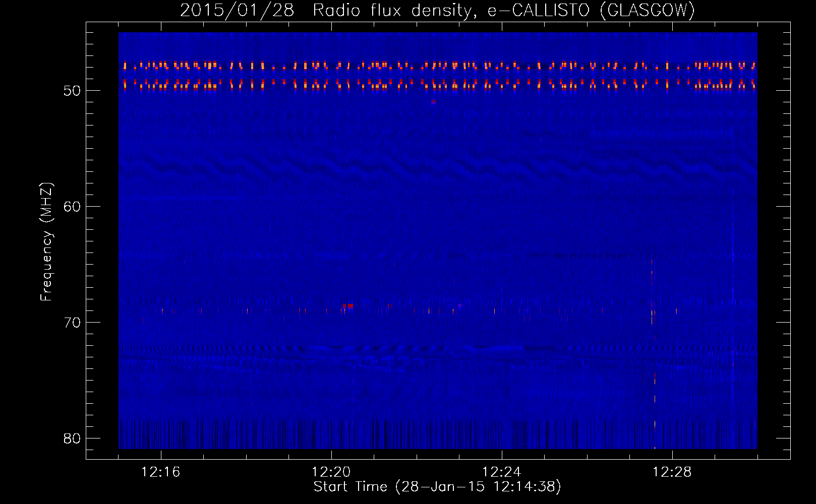
Task: Click the 'Start Time (28-Jan-15 12:14:38)' label
Action: 437,487
